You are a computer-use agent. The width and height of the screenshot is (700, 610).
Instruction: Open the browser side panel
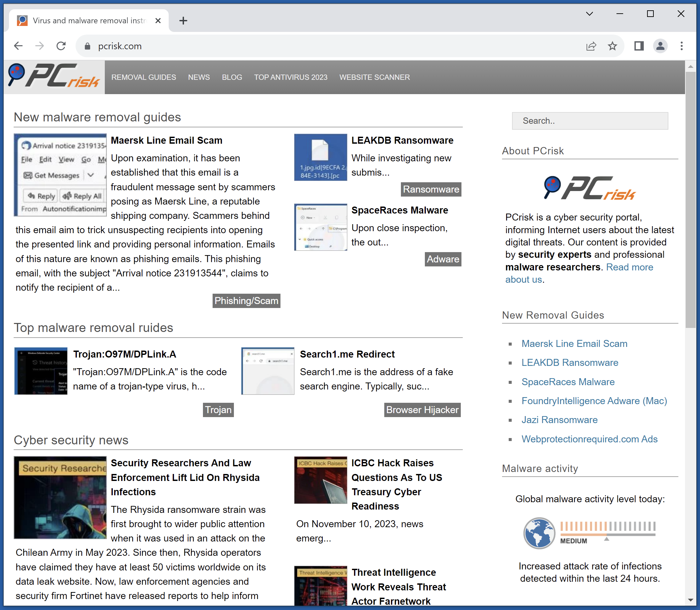click(639, 46)
